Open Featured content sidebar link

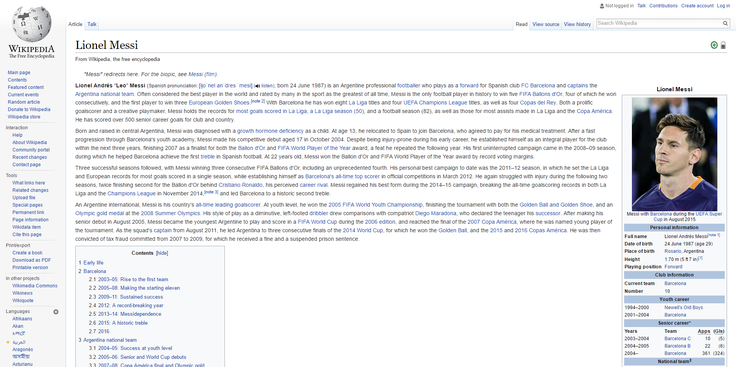click(26, 87)
